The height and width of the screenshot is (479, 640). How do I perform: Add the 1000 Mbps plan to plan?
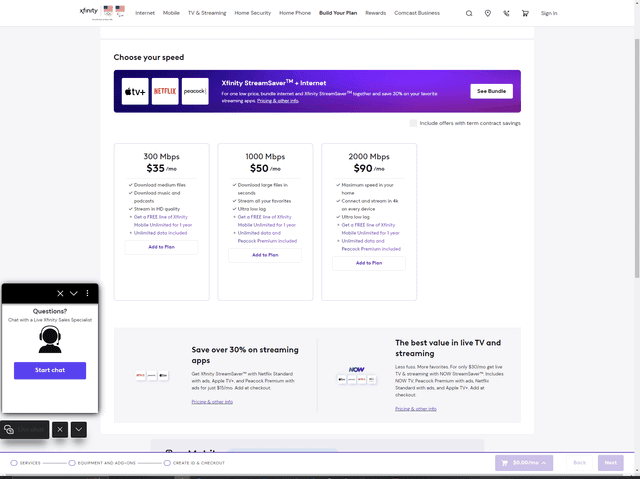[x=265, y=255]
